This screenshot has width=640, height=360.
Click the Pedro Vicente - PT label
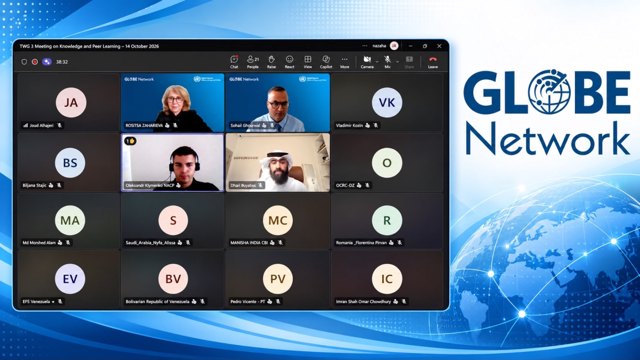click(x=248, y=302)
